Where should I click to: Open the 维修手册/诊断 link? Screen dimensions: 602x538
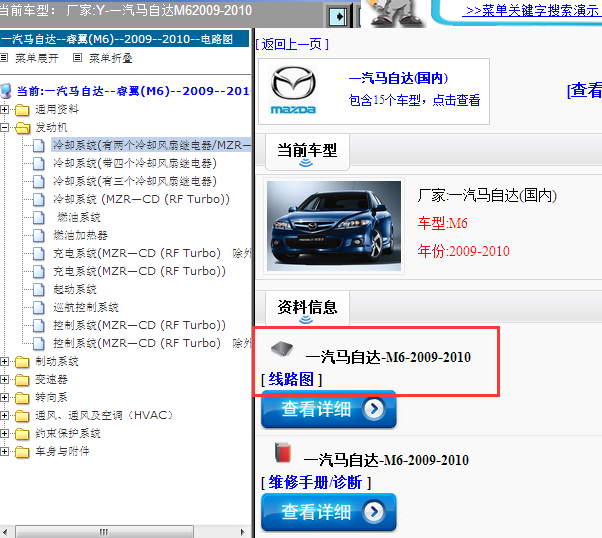(315, 483)
